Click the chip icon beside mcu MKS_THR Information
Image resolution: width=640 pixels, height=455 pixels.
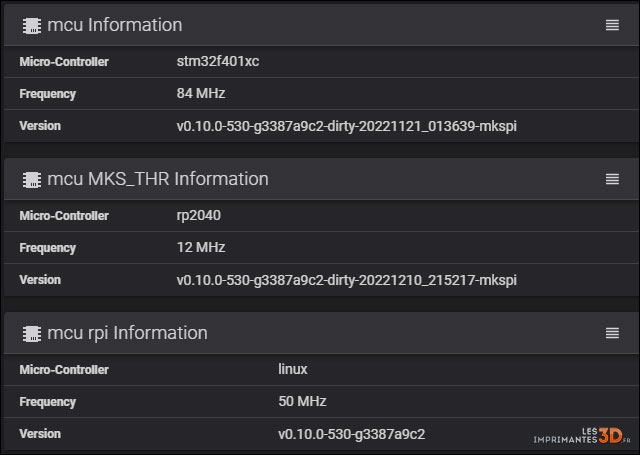click(x=31, y=179)
